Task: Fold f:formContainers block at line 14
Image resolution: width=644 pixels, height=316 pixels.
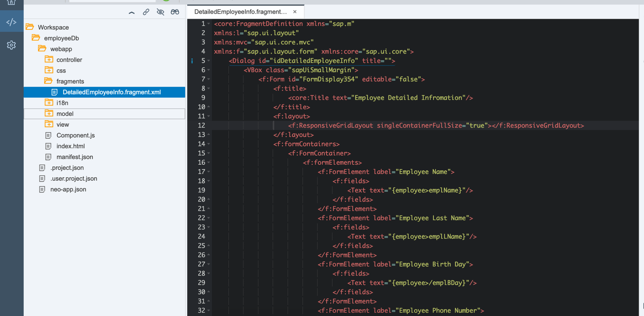Action: coord(208,145)
